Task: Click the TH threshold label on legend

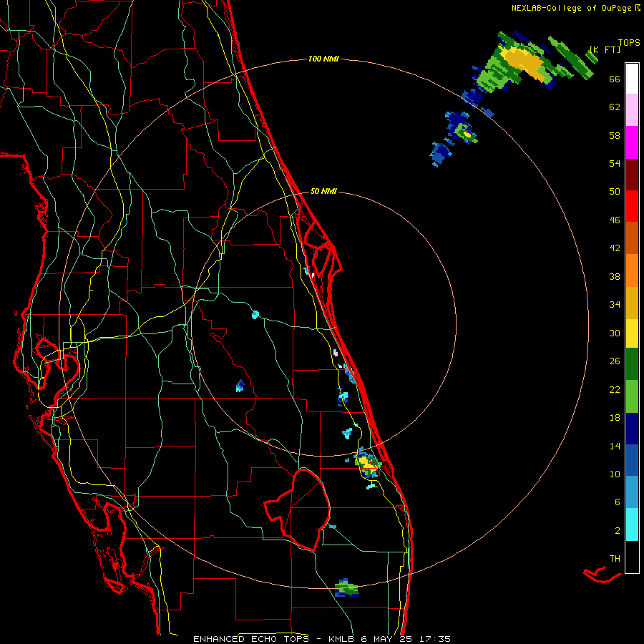Action: 615,559
